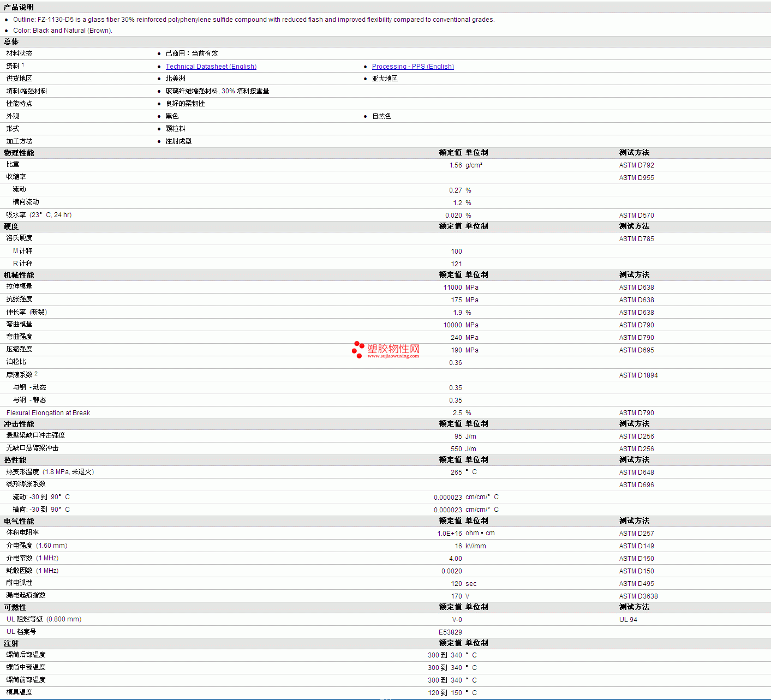This screenshot has width=771, height=700.
Task: Select the 机械性能 section heading
Action: tap(19, 275)
